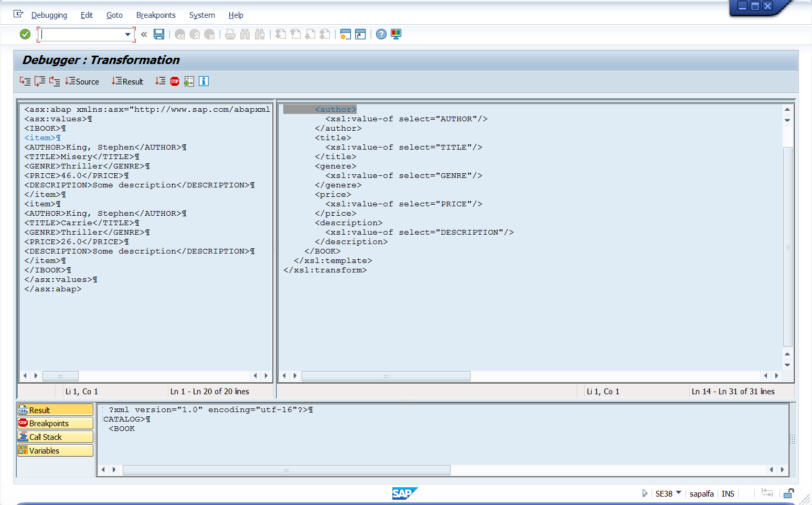Open the blue information icon in debugger toolbar
This screenshot has height=505, width=812.
pos(204,81)
